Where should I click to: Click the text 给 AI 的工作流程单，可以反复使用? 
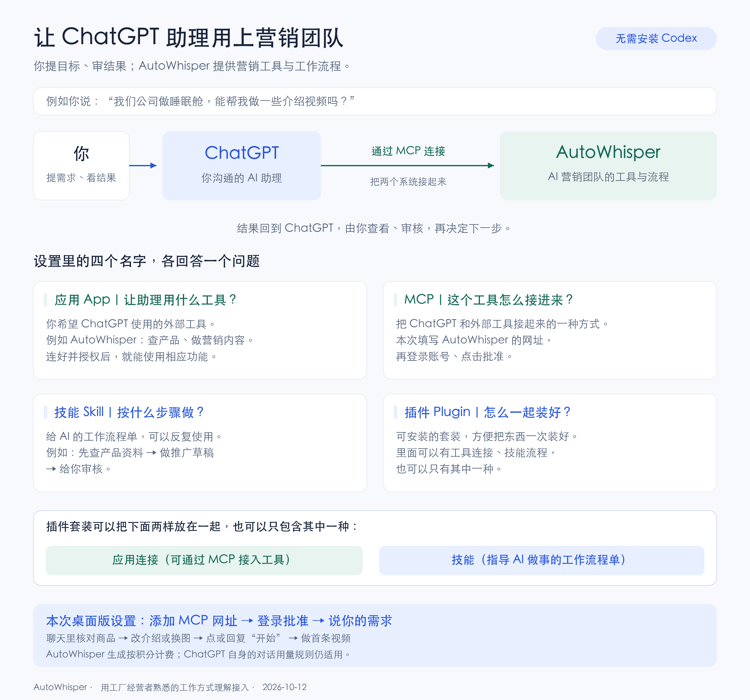click(x=134, y=436)
